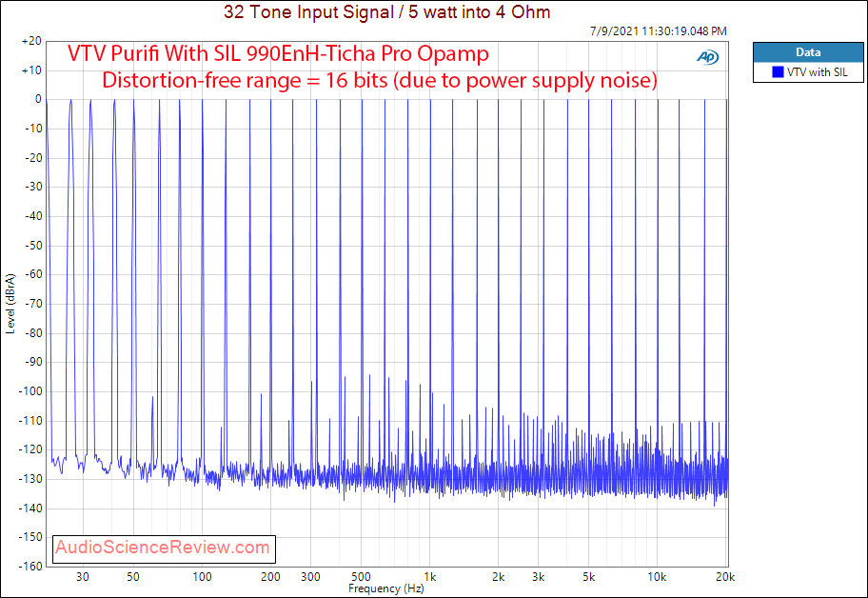
Task: Click the "-150" level axis label
Action: coord(30,537)
